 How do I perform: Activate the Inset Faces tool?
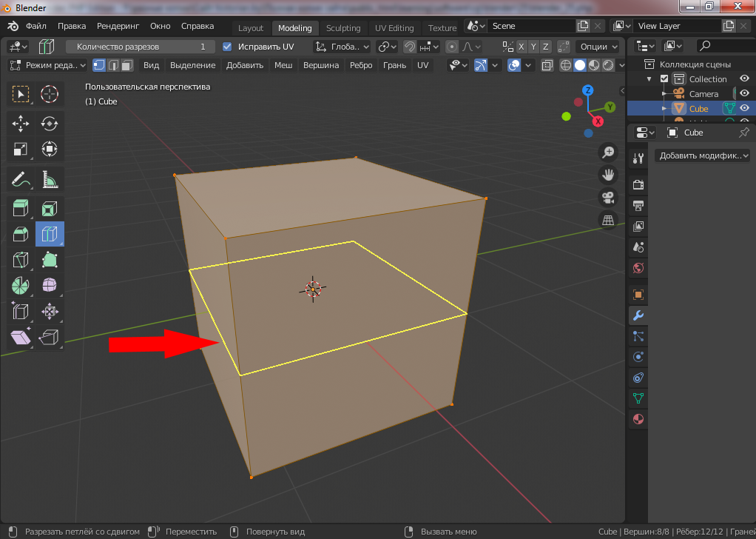50,208
